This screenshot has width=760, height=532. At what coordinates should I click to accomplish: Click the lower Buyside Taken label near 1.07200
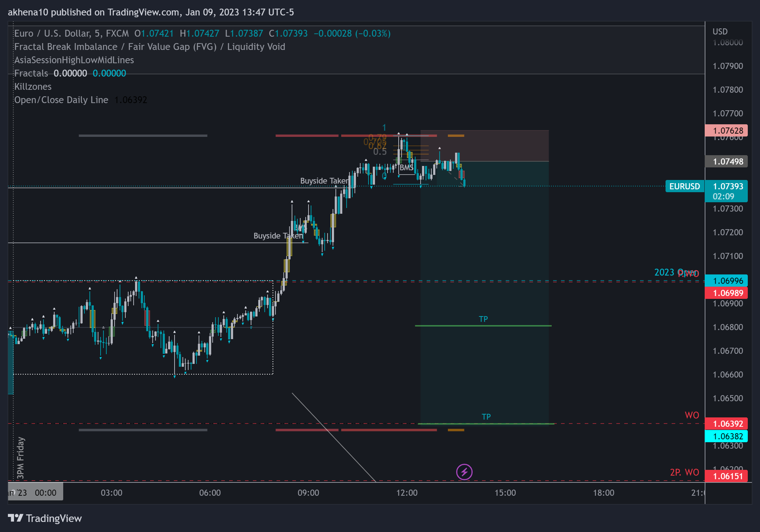pos(278,236)
